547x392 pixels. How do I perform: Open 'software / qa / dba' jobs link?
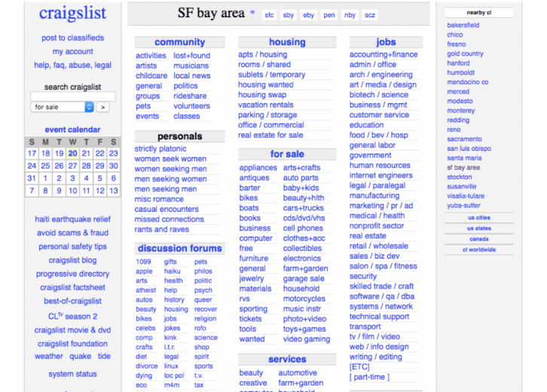[x=382, y=296]
